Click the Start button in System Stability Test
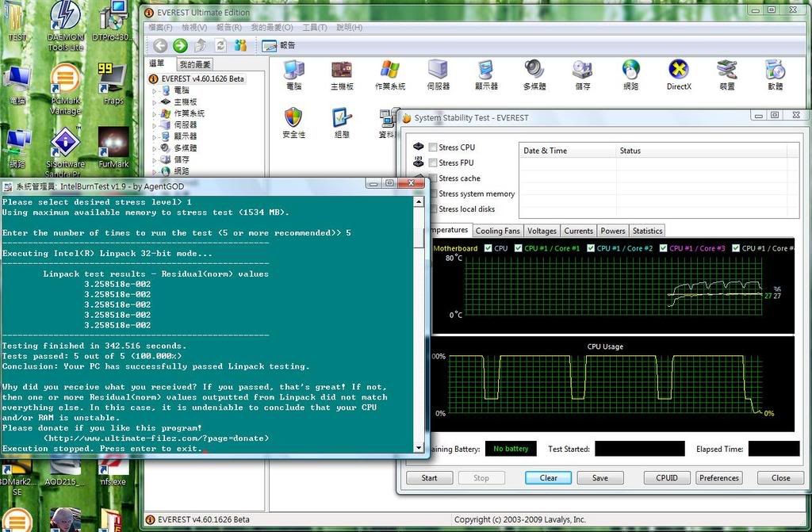 [429, 477]
